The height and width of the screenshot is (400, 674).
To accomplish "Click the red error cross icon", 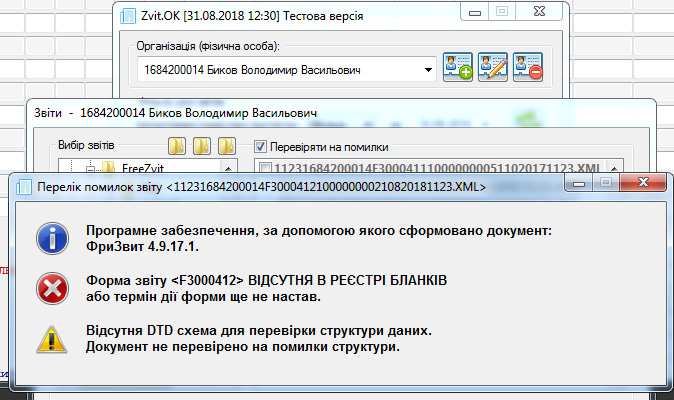I will [50, 289].
